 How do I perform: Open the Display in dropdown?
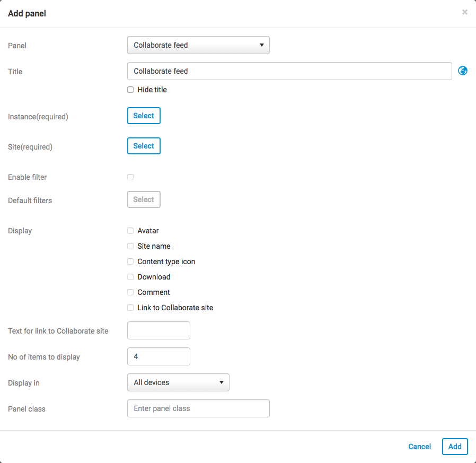click(178, 382)
